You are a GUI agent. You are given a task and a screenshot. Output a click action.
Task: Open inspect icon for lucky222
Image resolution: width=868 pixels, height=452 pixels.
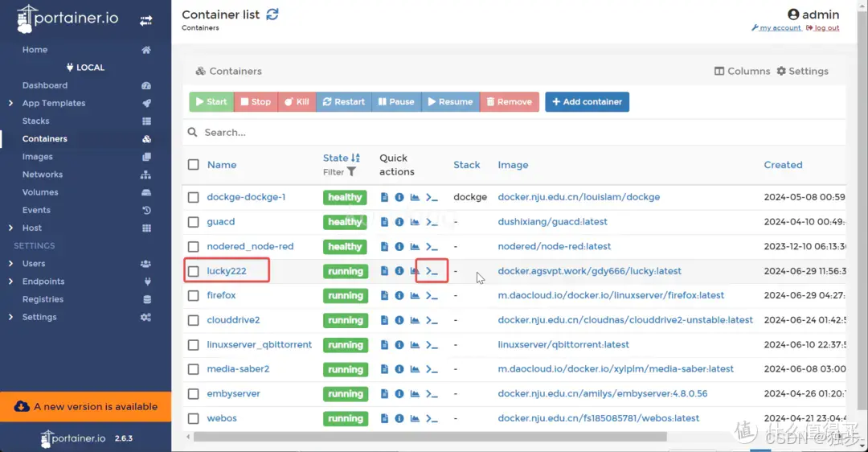coord(399,271)
